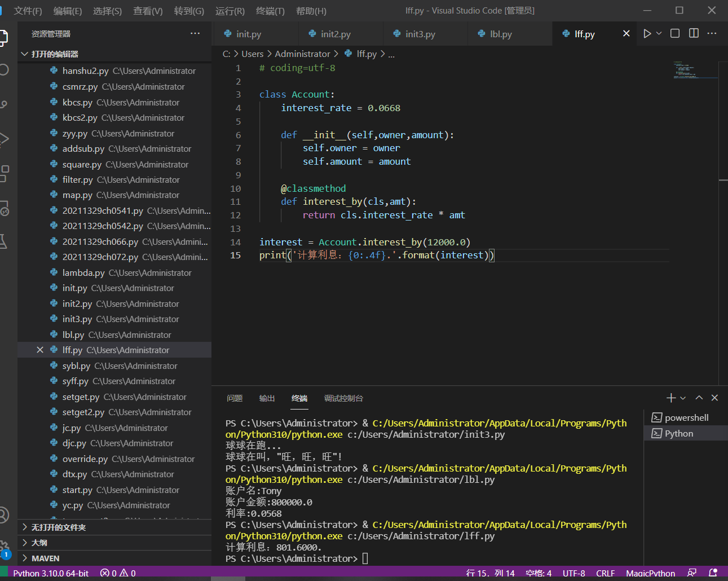Viewport: 728px width, 581px height.
Task: Open the Run and Debug sidebar view
Action: point(3,139)
